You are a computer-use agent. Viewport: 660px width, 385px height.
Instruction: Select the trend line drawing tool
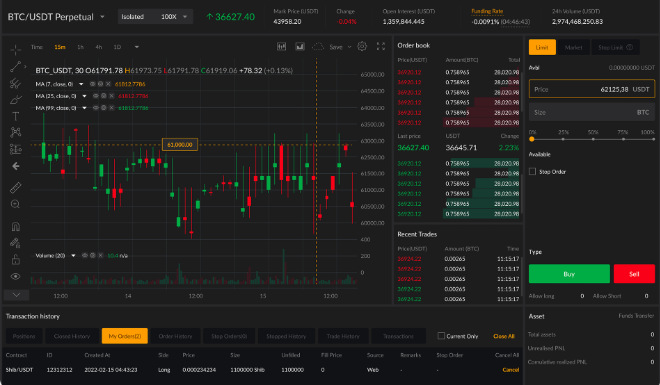pyautogui.click(x=16, y=66)
